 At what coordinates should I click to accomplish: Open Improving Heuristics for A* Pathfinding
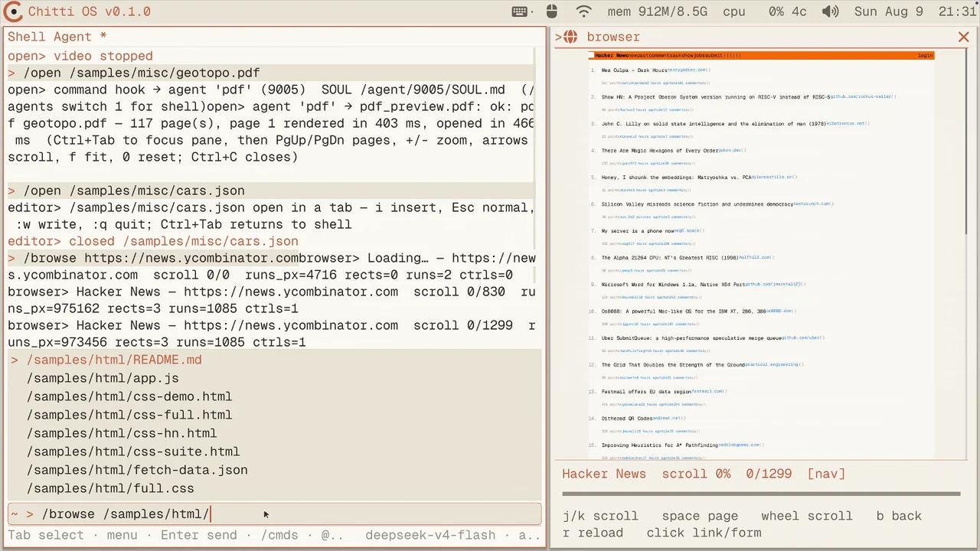click(659, 445)
